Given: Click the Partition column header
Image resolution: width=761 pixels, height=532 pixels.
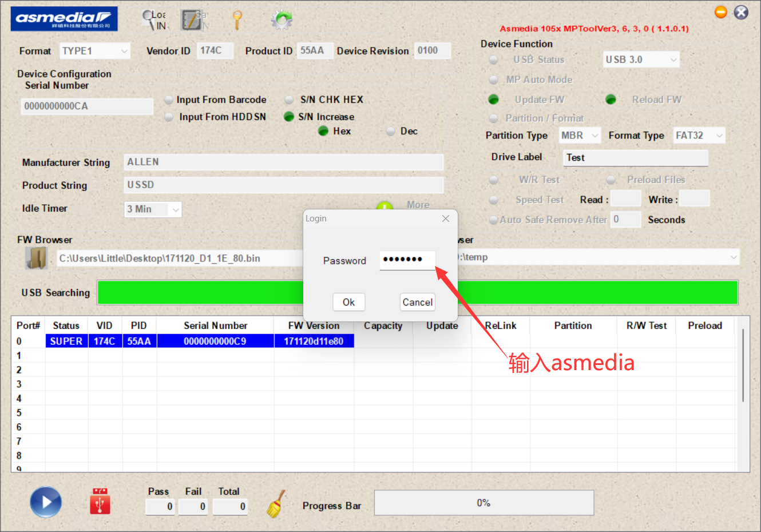Looking at the screenshot, I should [573, 325].
